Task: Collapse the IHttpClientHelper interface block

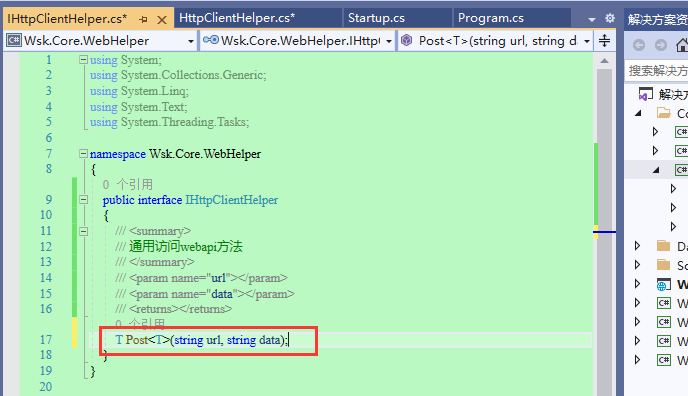Action: pos(83,200)
